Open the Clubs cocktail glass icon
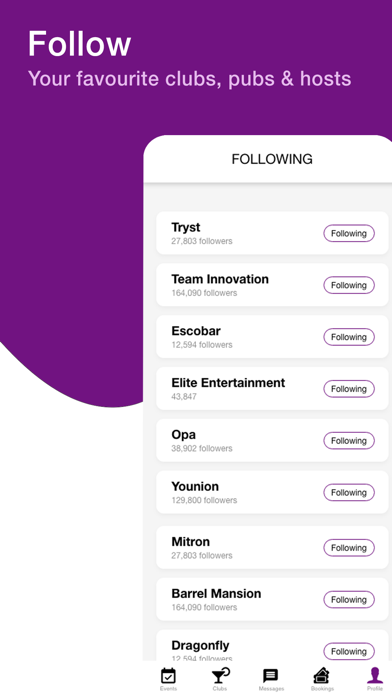392x696 pixels. 220,676
